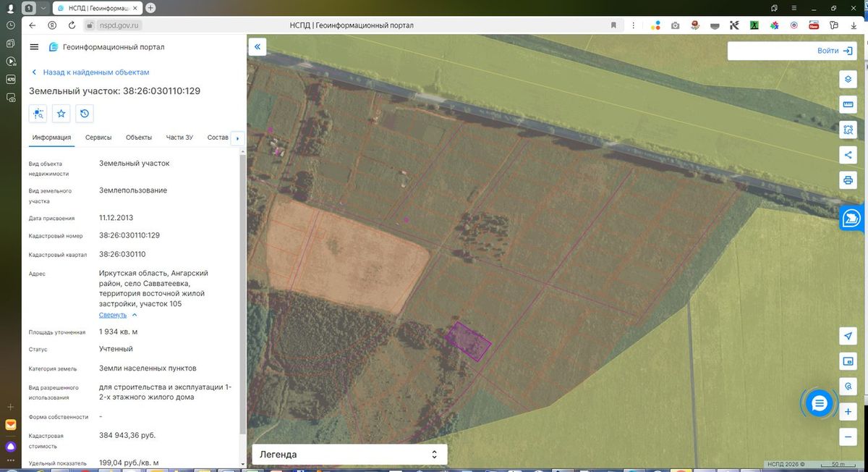Click the cadastral cost 384 943,36 руб.
Image resolution: width=868 pixels, height=472 pixels.
tap(127, 435)
